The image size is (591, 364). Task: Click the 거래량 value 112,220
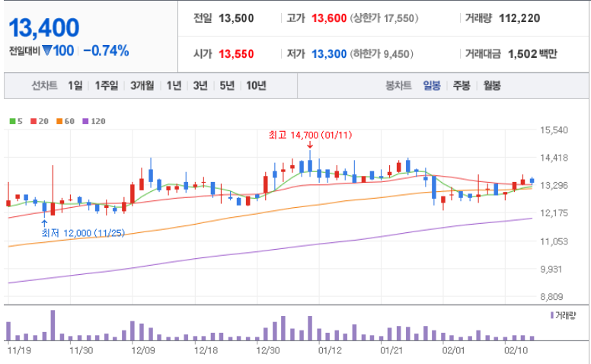click(519, 18)
